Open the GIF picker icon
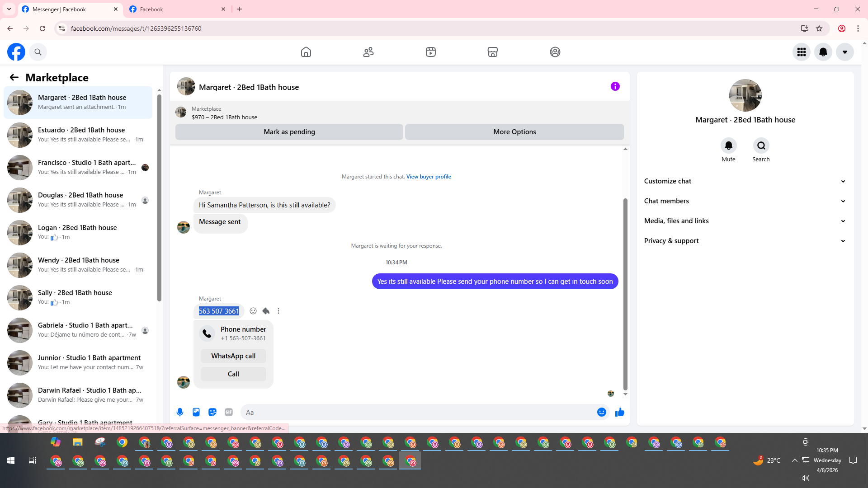Screen dimensions: 868x488 click(x=229, y=412)
